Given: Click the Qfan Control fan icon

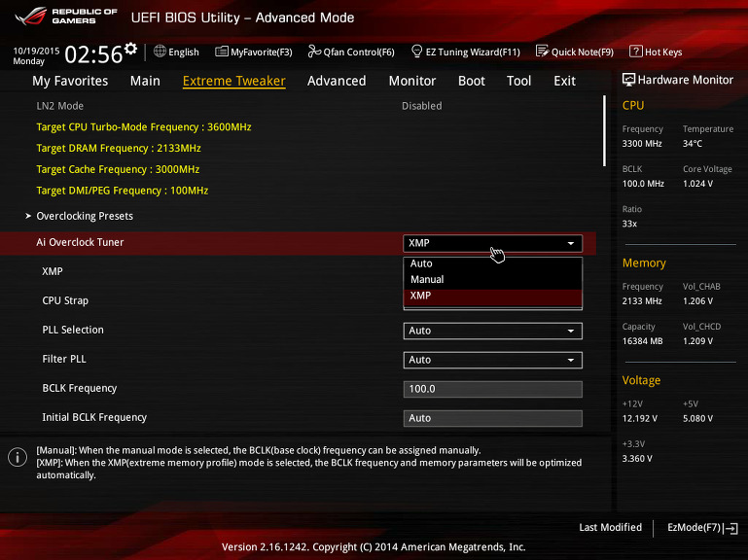Looking at the screenshot, I should 314,51.
